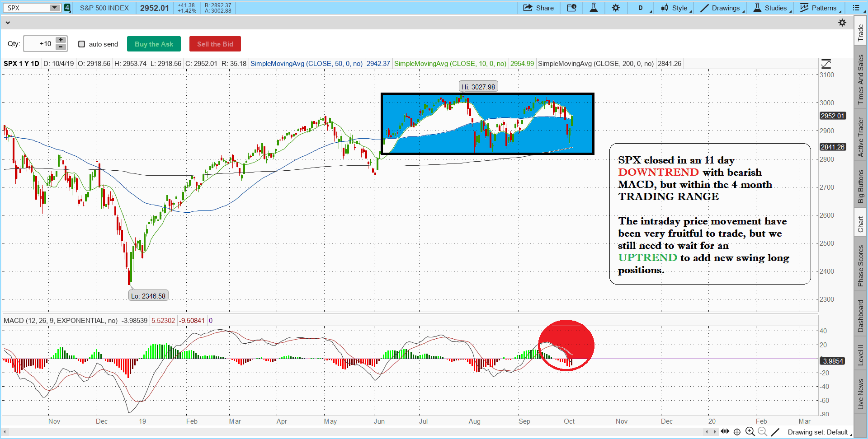Image resolution: width=868 pixels, height=439 pixels.
Task: Click the expand-collapse time axis arrows icon
Action: coord(725,431)
